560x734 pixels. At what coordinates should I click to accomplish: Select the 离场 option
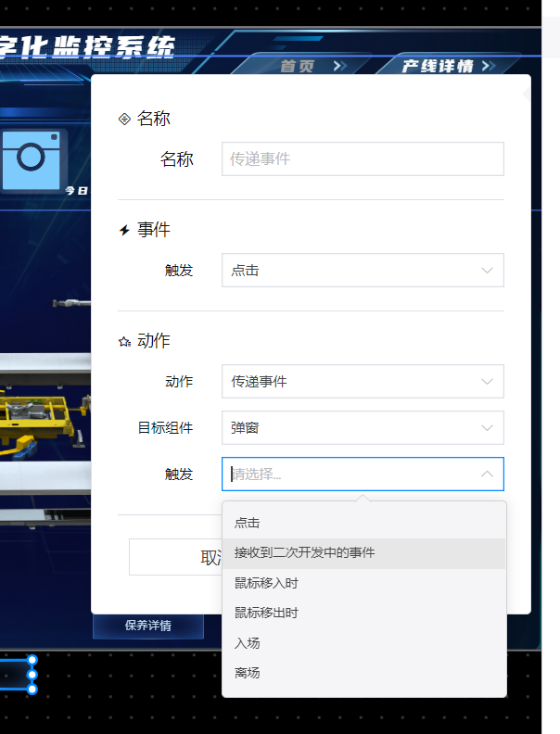248,673
